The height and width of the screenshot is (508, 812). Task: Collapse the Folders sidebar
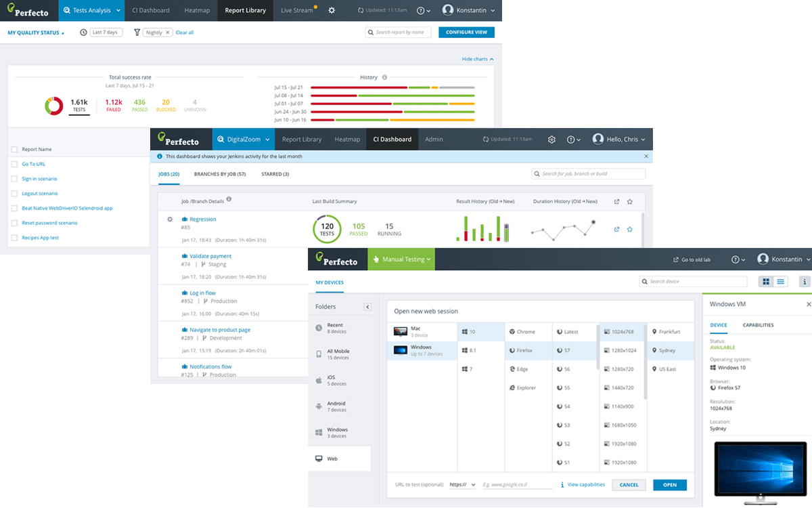coord(368,307)
